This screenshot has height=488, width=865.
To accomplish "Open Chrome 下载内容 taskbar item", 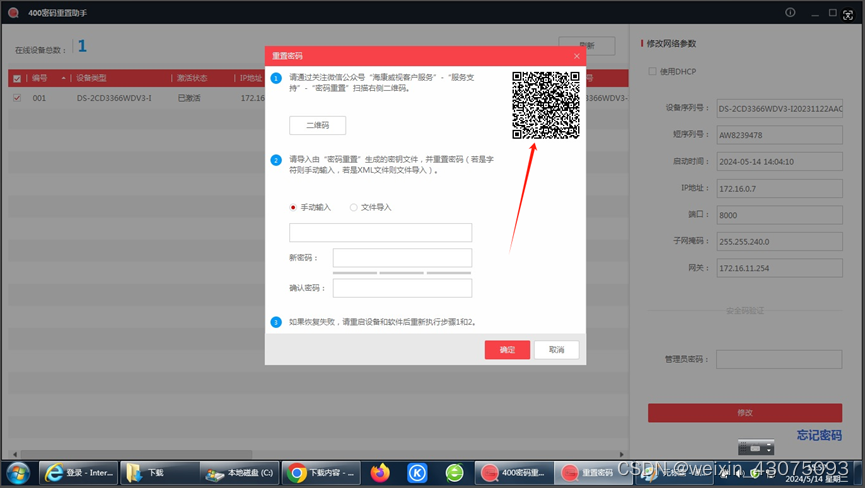I will pos(321,473).
